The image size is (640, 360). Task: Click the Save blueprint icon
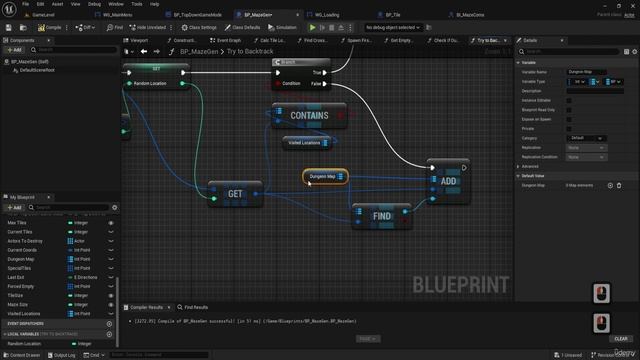[9, 27]
